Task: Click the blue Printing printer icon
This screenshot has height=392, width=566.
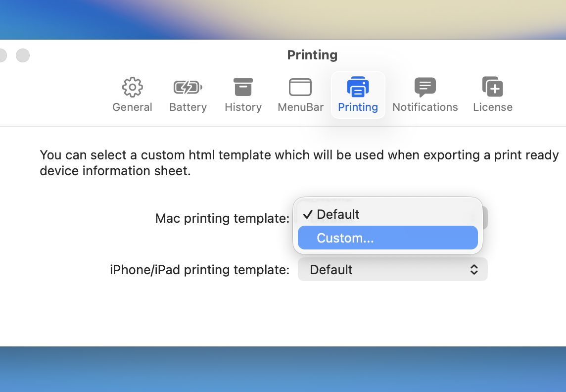Action: click(x=358, y=88)
